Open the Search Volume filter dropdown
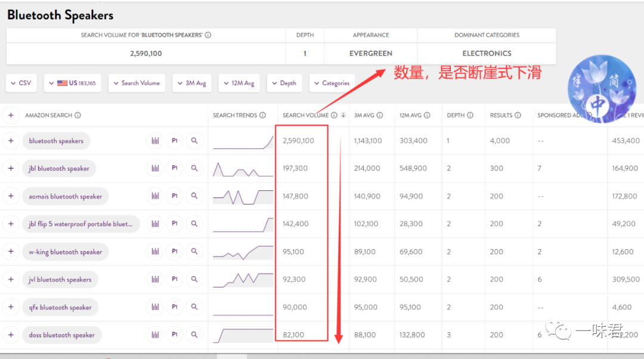This screenshot has height=359, width=644. [x=137, y=83]
